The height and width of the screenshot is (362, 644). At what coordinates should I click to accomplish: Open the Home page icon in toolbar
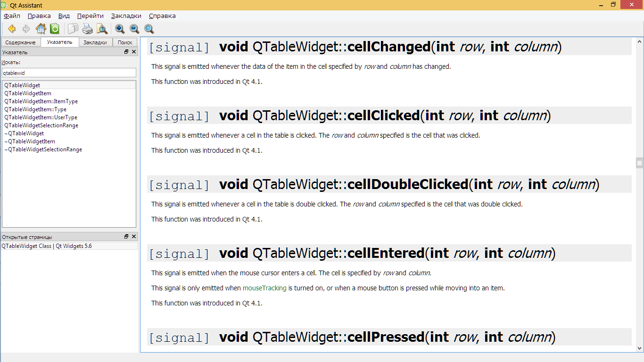point(41,29)
